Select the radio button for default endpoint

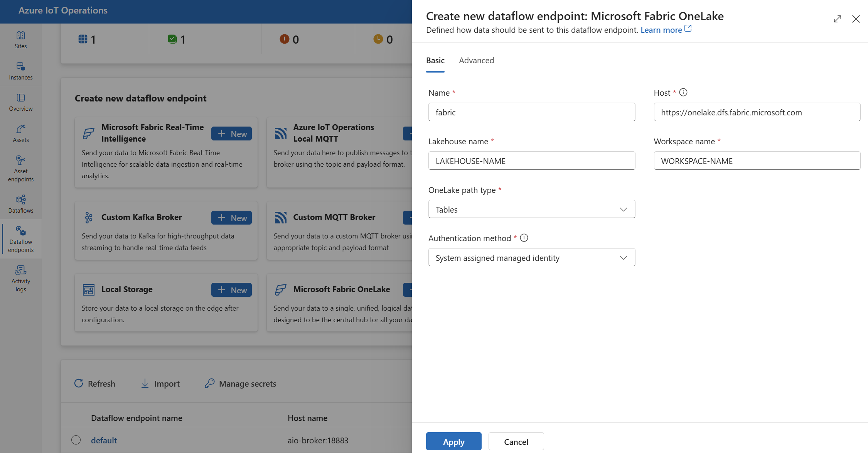(75, 440)
